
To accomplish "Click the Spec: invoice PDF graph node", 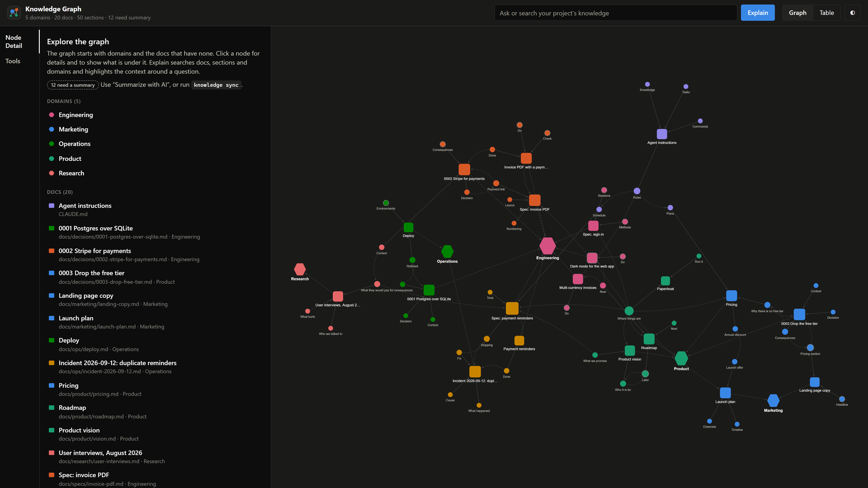I will [x=535, y=200].
